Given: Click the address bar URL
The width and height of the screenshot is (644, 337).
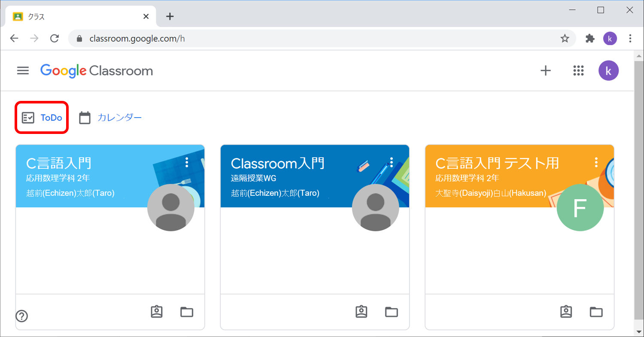Looking at the screenshot, I should 137,39.
